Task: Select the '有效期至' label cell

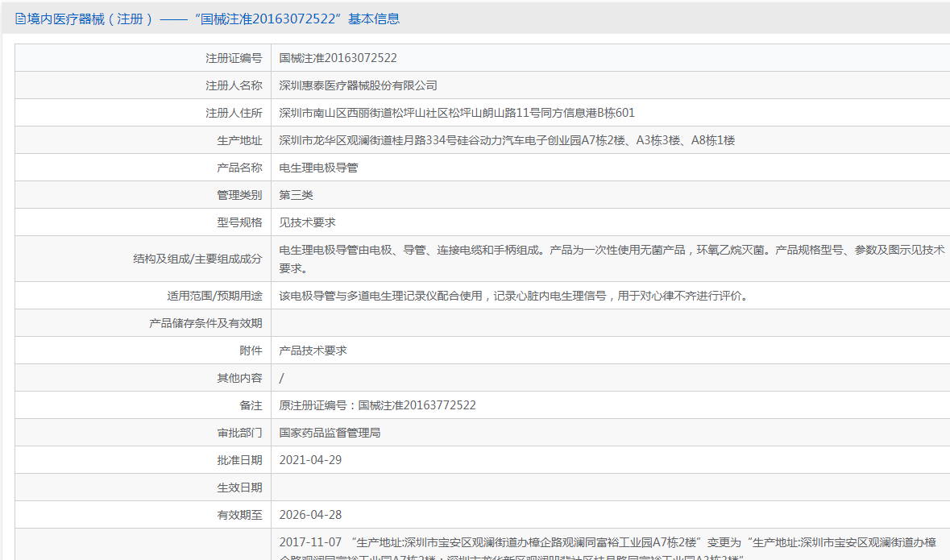Action: (143, 515)
